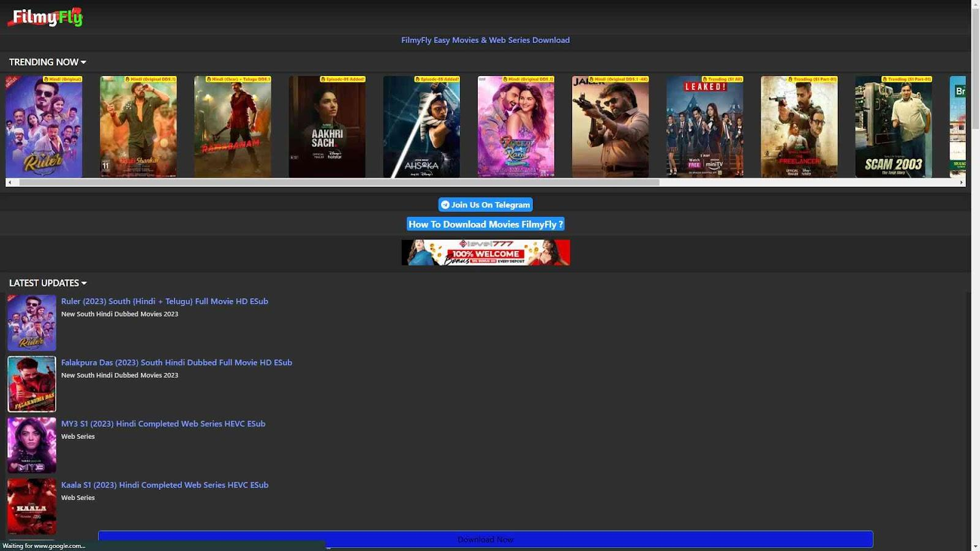Image resolution: width=980 pixels, height=551 pixels.
Task: Expand the LATEST UPDATES caret
Action: (84, 283)
